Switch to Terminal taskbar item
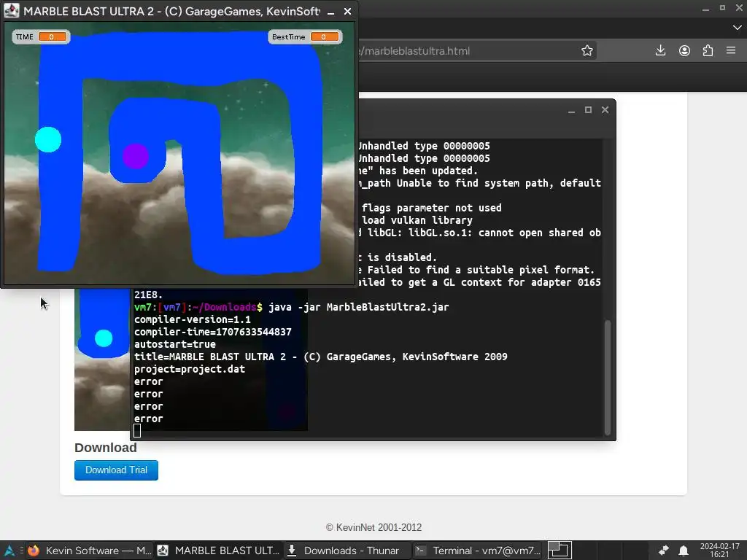This screenshot has width=747, height=560. click(477, 551)
